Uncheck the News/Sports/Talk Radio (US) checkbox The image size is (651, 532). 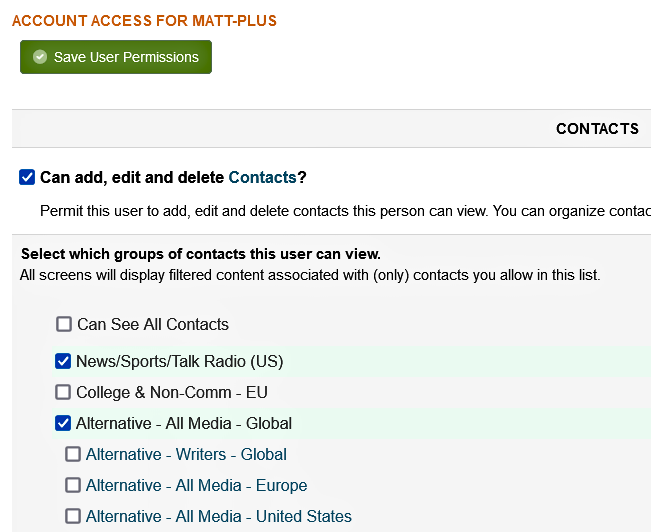point(63,361)
